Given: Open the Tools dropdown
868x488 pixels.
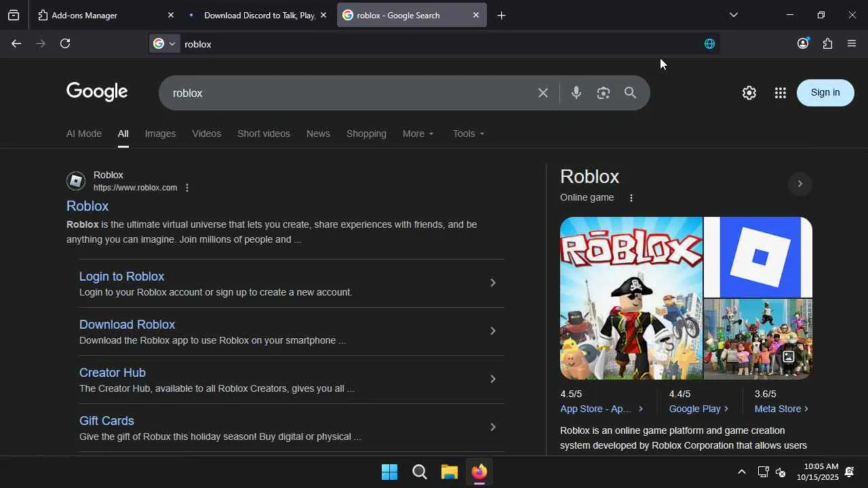Looking at the screenshot, I should [x=469, y=134].
